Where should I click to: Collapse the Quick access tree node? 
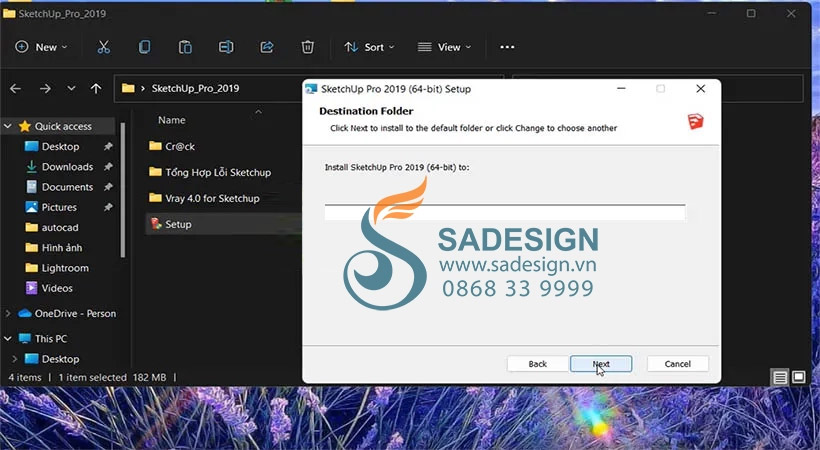tap(8, 126)
